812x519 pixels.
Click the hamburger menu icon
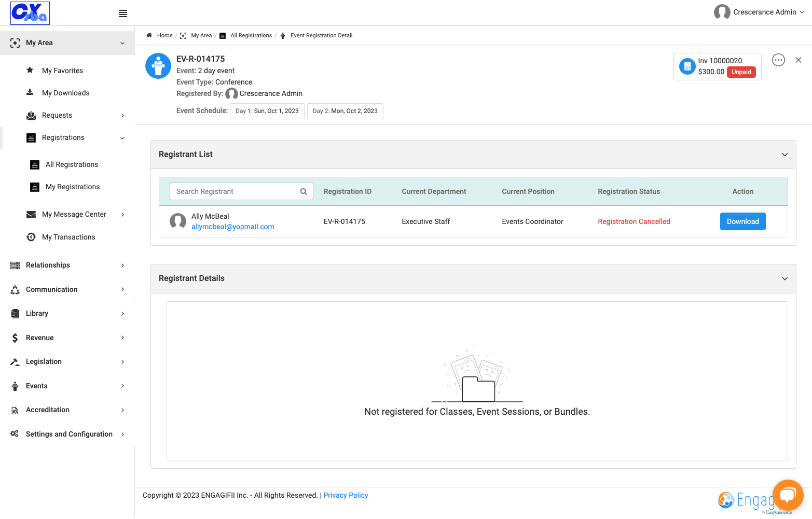pos(123,13)
